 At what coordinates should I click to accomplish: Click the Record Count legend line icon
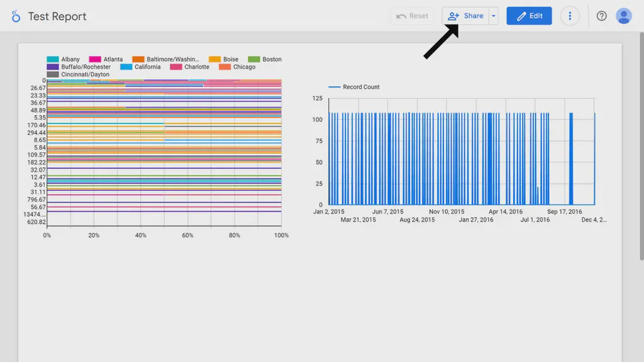[x=334, y=87]
